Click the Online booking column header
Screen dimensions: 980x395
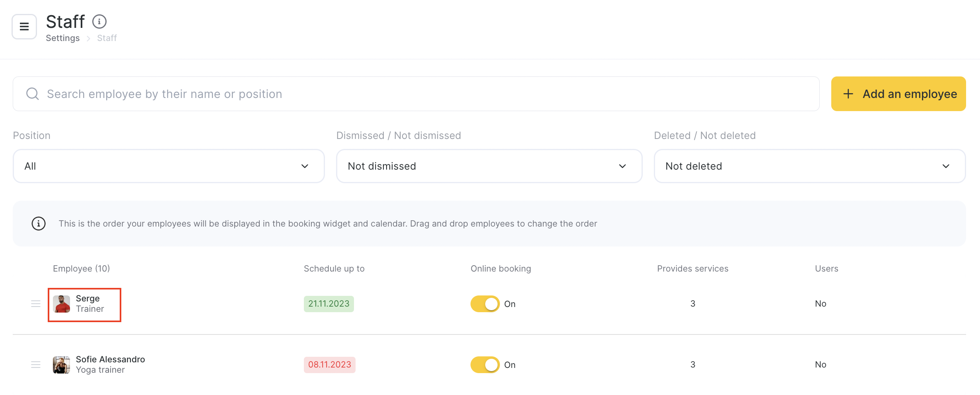501,269
